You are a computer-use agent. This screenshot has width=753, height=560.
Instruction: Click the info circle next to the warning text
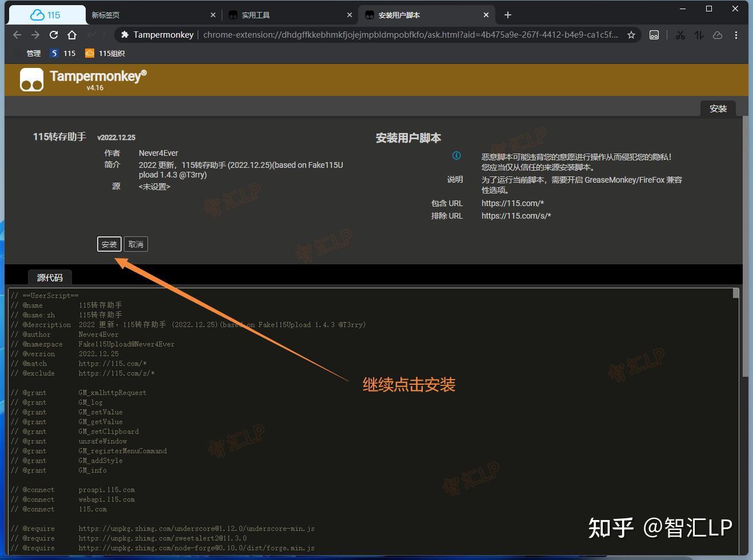click(x=456, y=155)
